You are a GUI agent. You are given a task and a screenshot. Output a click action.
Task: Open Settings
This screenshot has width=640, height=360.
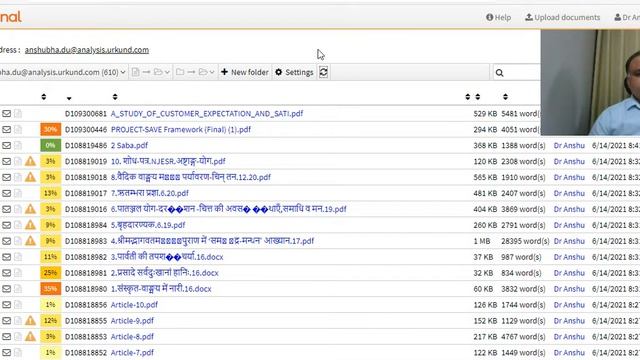294,72
